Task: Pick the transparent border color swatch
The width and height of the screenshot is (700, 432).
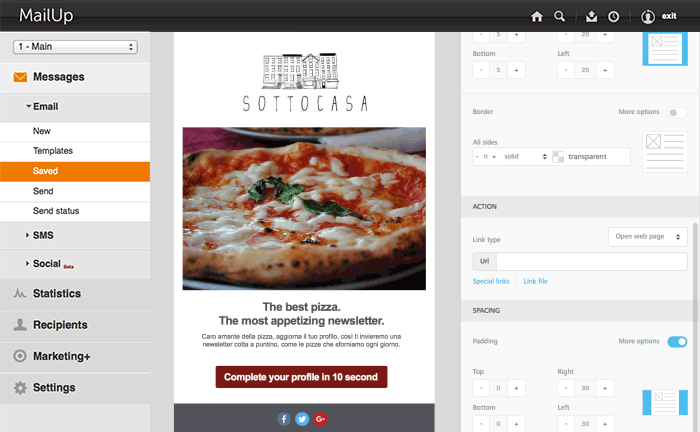Action: (559, 157)
